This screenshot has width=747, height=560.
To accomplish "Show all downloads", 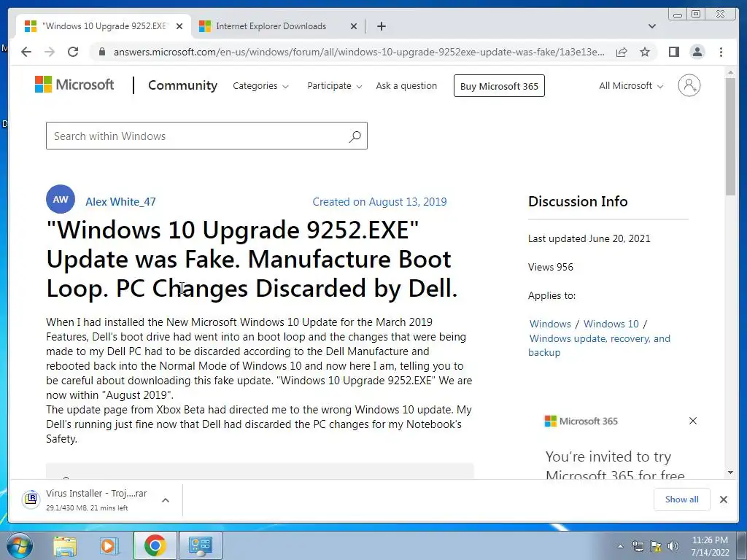I will click(x=682, y=499).
